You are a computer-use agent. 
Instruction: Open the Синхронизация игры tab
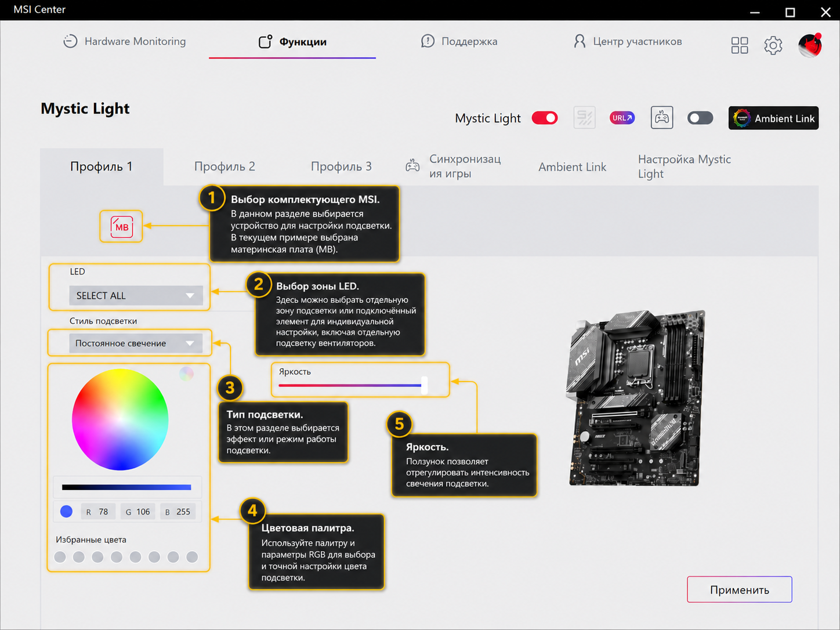tap(453, 166)
